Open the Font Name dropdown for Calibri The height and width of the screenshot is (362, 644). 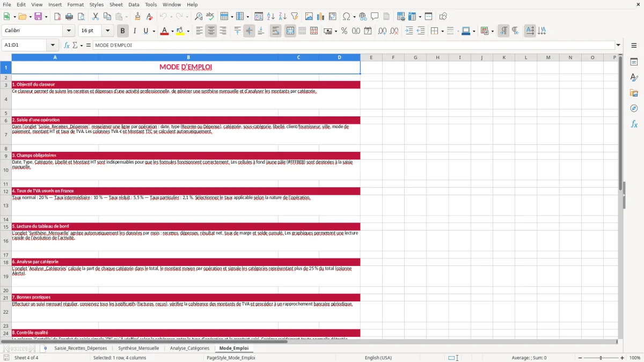[x=68, y=31]
